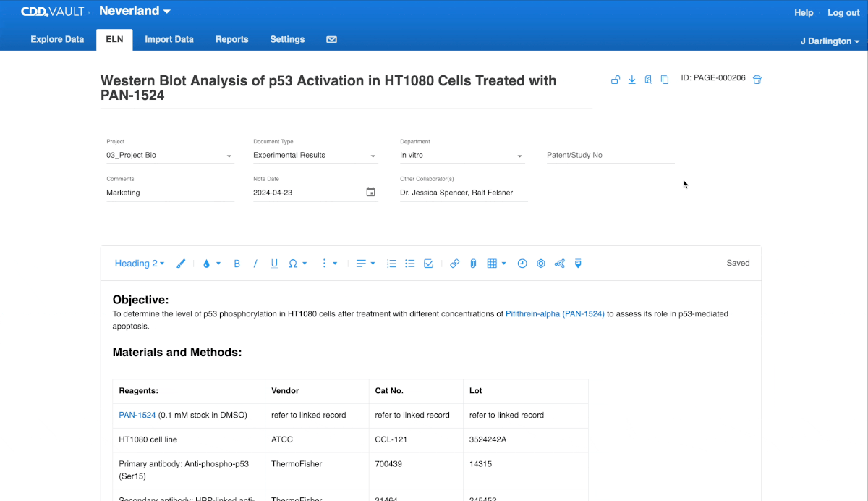Open the Pifithrein-alpha (PAN-1524) link
This screenshot has height=501, width=868.
555,314
